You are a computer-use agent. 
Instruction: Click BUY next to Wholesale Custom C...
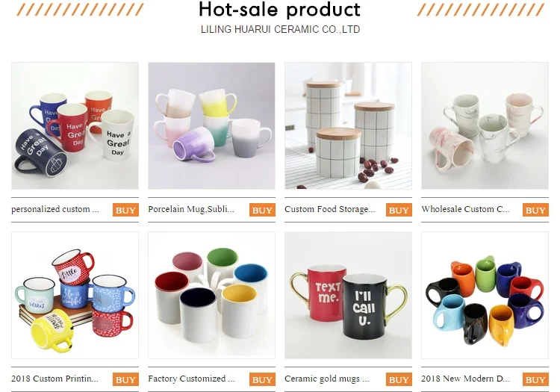click(x=535, y=211)
